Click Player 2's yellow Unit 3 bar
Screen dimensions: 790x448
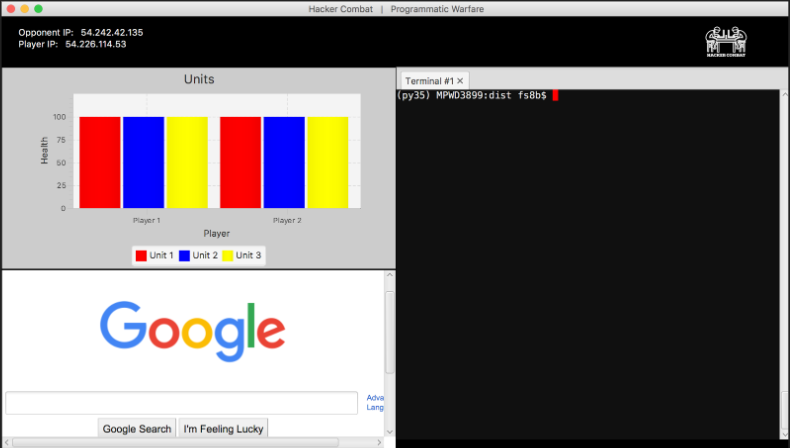pos(327,162)
